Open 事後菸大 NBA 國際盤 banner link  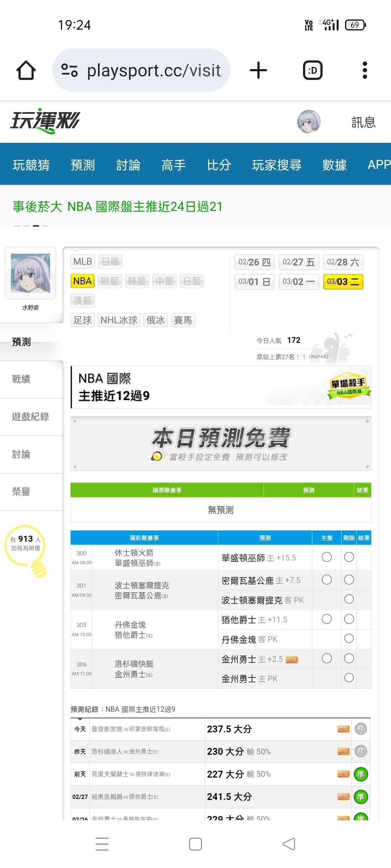click(117, 207)
